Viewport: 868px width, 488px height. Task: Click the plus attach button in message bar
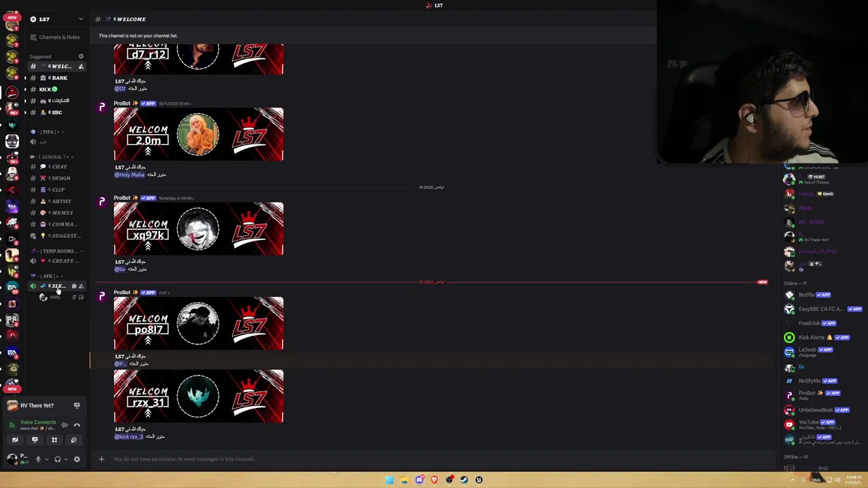[x=102, y=459]
